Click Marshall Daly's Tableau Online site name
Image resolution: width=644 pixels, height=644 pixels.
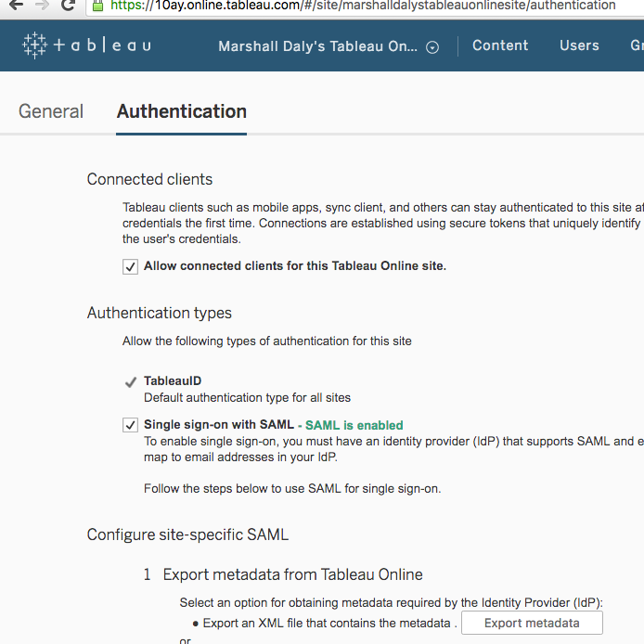click(x=317, y=46)
